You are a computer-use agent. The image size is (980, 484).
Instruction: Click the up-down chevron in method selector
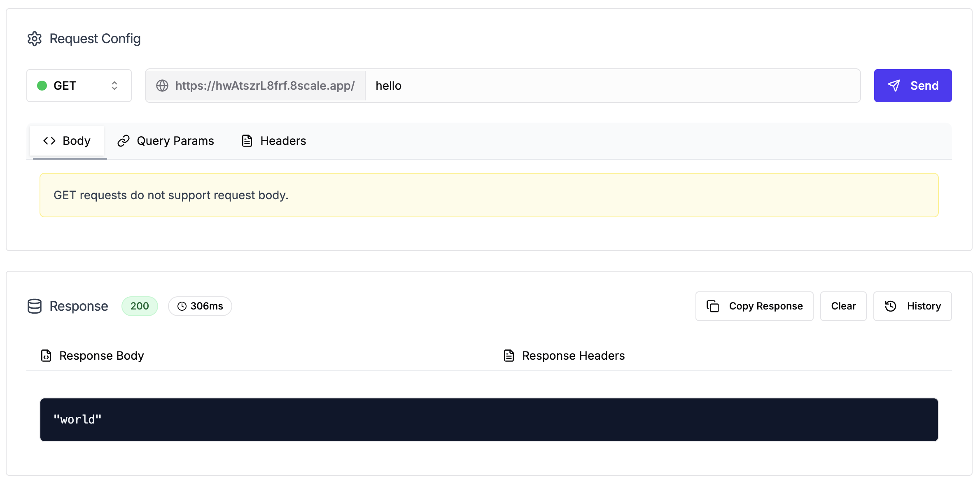[114, 86]
